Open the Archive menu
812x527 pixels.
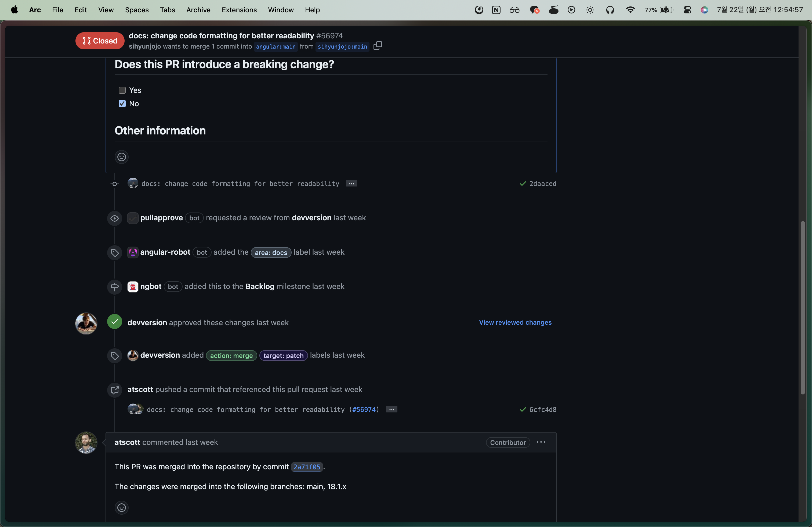point(198,10)
